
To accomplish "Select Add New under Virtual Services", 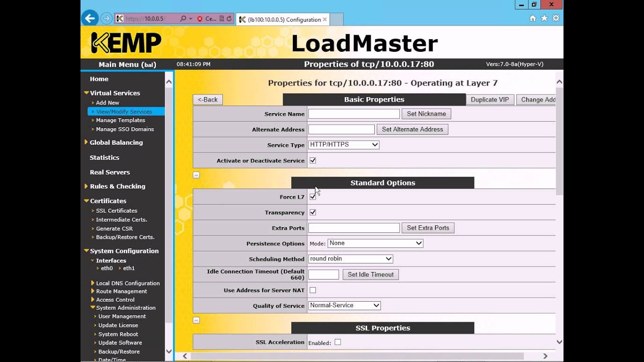I will 108,103.
